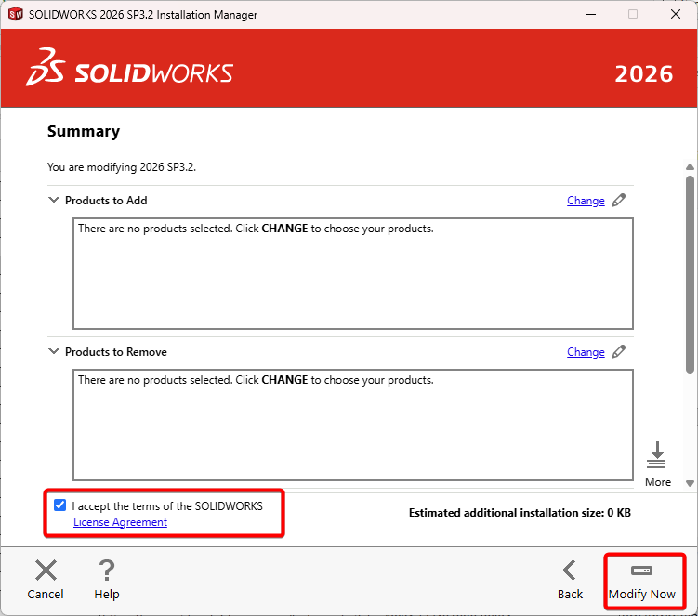Click the Cancel X icon
This screenshot has height=616, width=698.
(x=46, y=570)
